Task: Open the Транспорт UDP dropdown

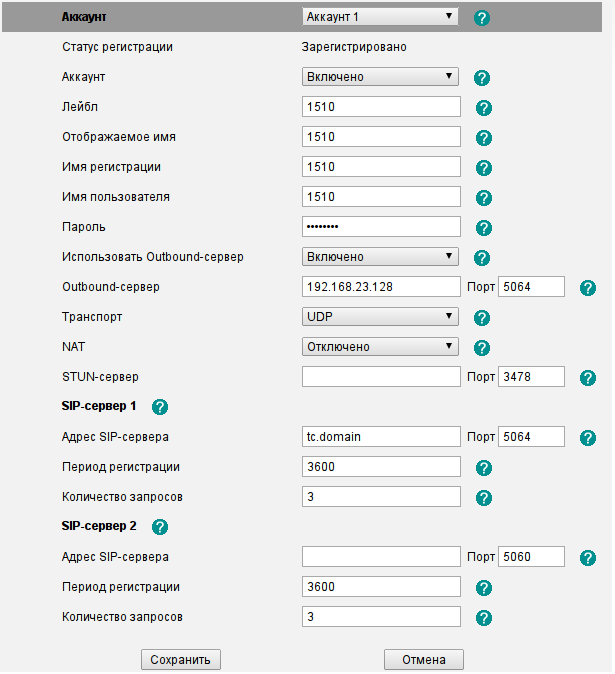Action: point(379,317)
